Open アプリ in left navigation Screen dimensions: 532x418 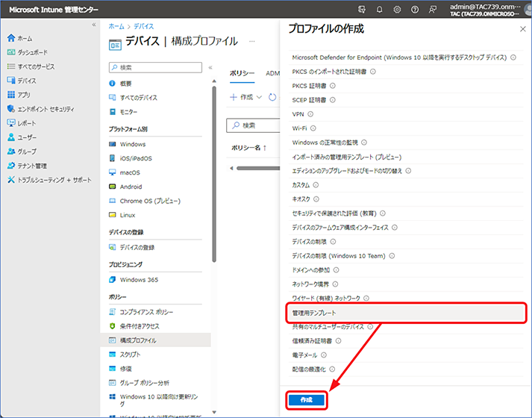19,95
